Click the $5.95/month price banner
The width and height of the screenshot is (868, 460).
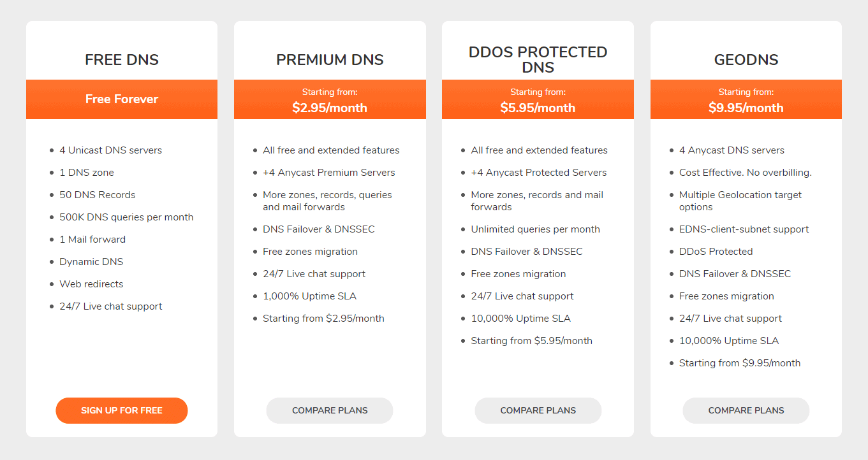click(x=538, y=99)
